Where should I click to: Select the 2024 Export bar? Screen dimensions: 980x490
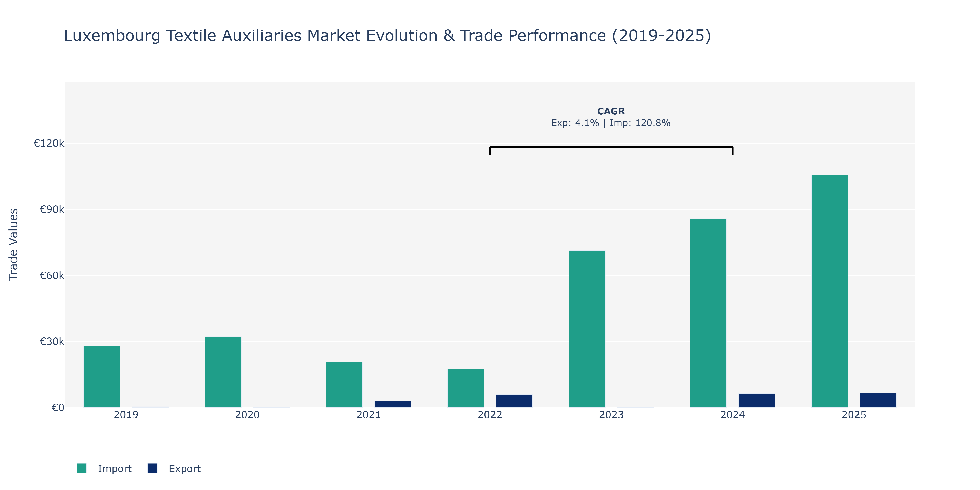(x=757, y=401)
